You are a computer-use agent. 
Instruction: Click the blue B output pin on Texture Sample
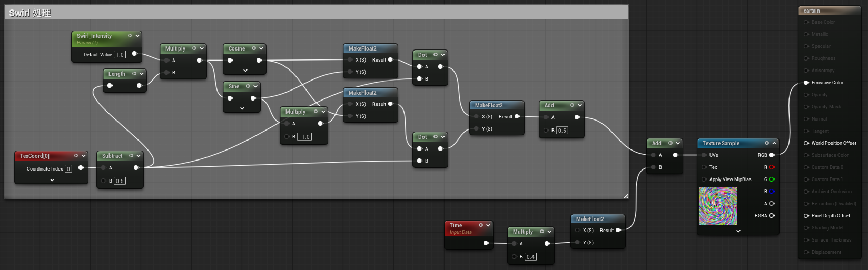(x=772, y=192)
